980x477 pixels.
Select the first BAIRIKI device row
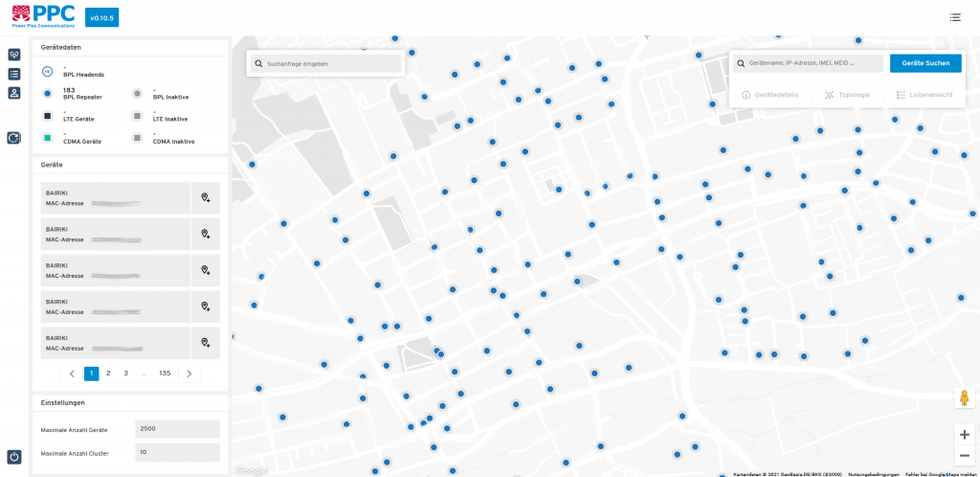(115, 198)
